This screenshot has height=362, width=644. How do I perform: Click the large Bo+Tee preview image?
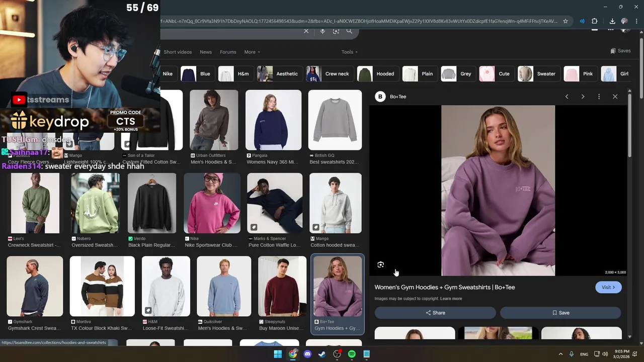coord(498,191)
